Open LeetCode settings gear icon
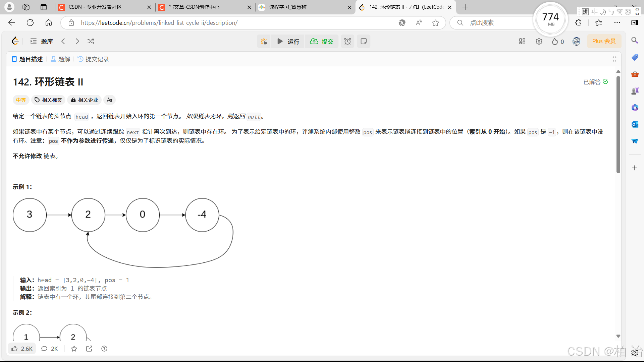 click(539, 41)
